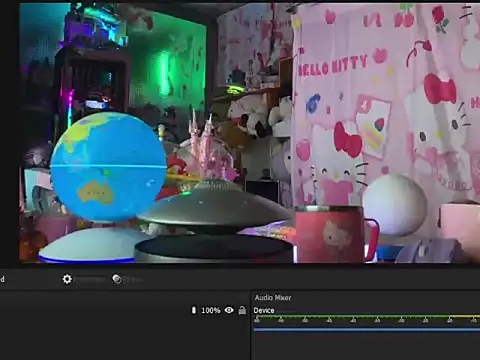Viewport: 480px width, 360px height.
Task: Select the Device audio source label
Action: point(264,311)
